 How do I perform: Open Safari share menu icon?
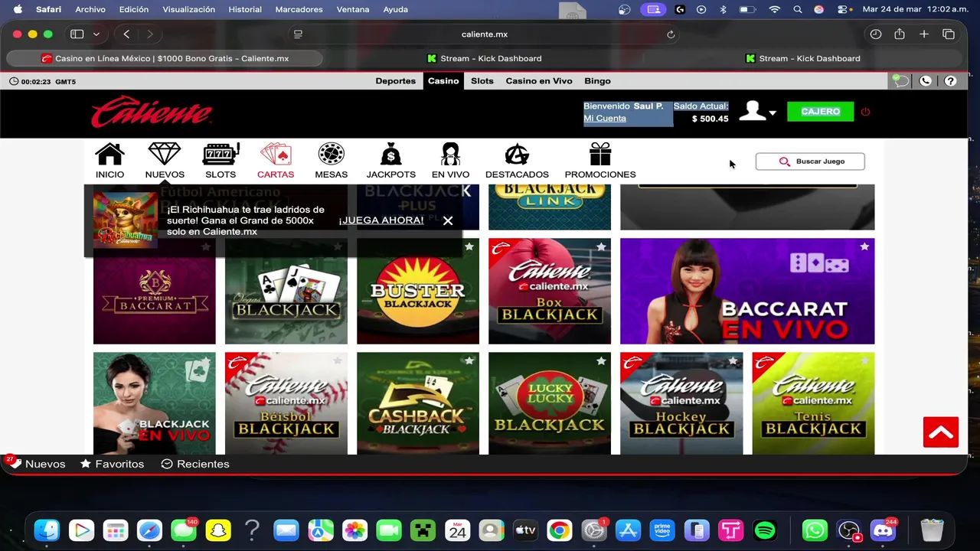tap(900, 34)
